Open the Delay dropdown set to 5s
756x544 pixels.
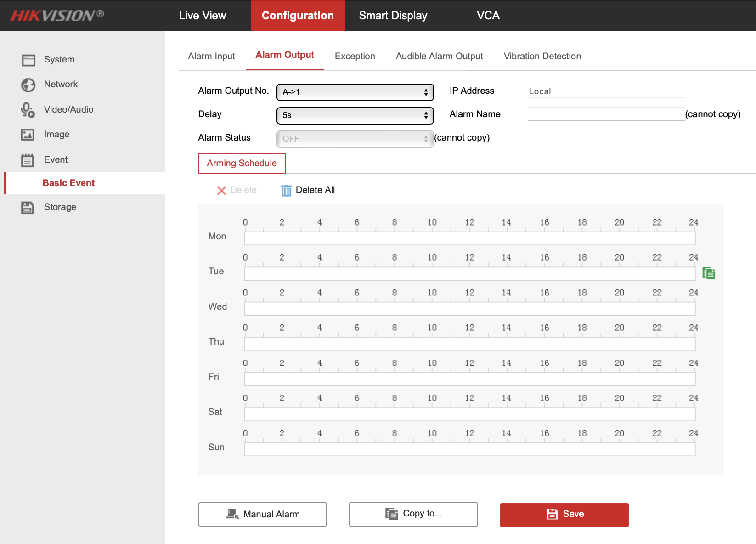pos(355,115)
